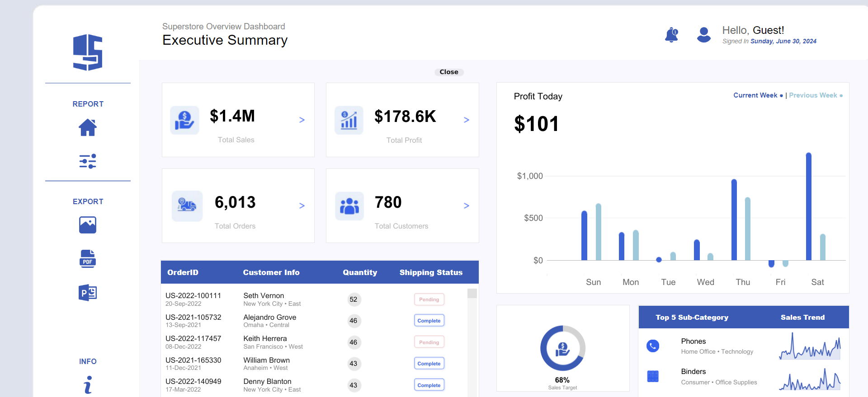This screenshot has width=868, height=397.
Task: Click order US-2022-117457
Action: point(193,338)
